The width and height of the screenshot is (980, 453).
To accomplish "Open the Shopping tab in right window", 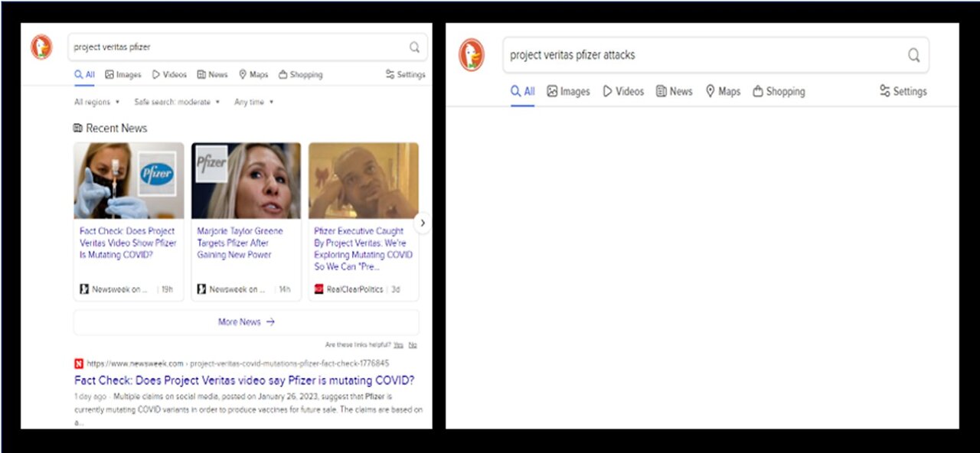I will pos(779,92).
